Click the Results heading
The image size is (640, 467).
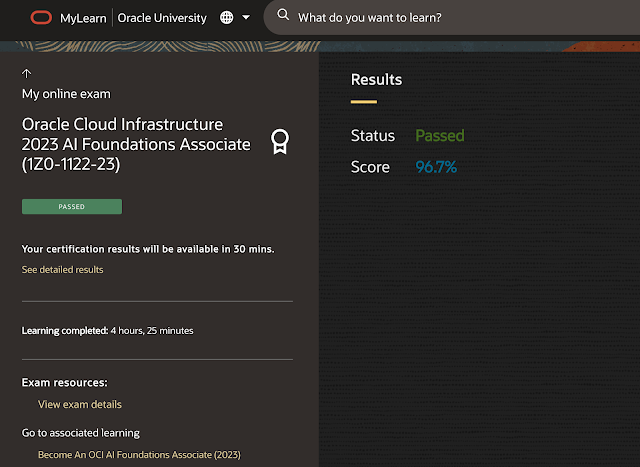pyautogui.click(x=376, y=80)
